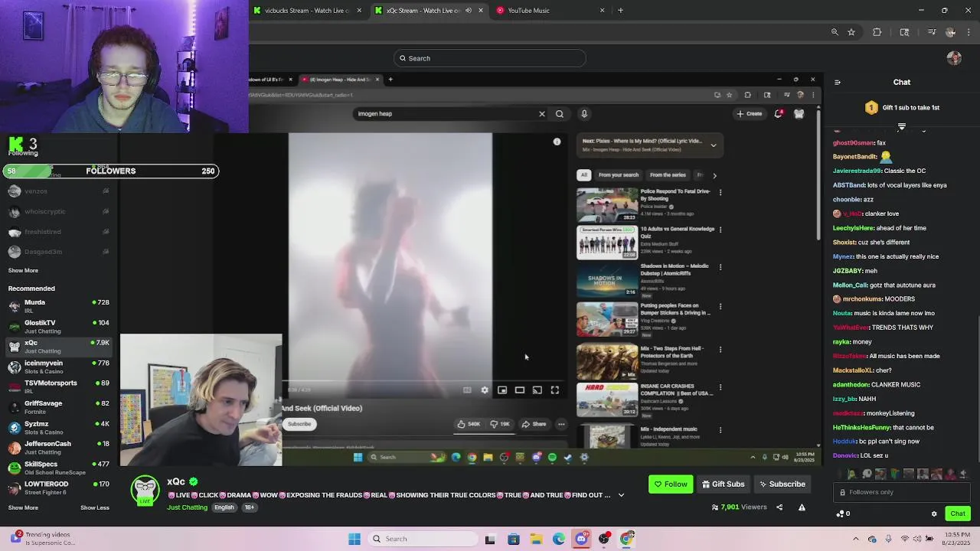
Task: Click the Subscribe button below the stream
Action: pyautogui.click(x=782, y=484)
